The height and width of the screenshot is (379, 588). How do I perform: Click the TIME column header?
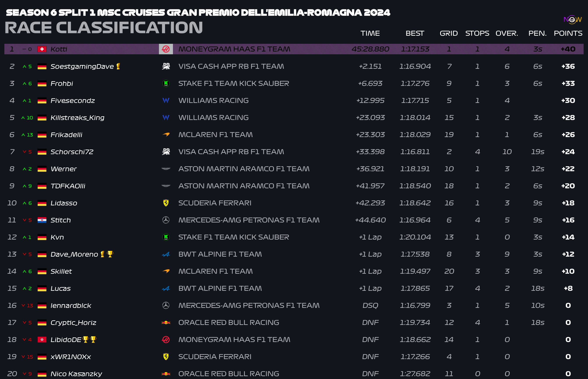pyautogui.click(x=370, y=33)
